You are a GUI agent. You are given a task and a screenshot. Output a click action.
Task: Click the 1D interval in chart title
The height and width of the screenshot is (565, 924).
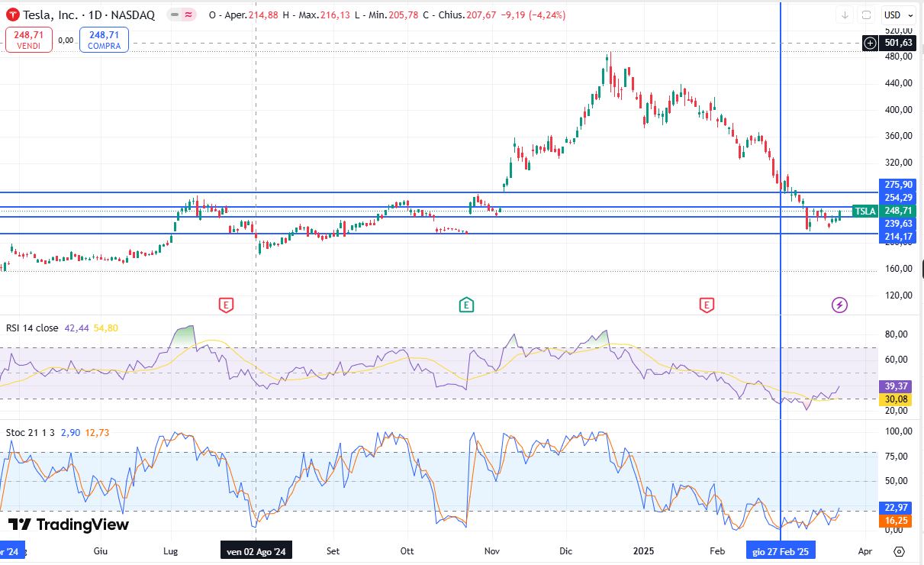coord(95,15)
